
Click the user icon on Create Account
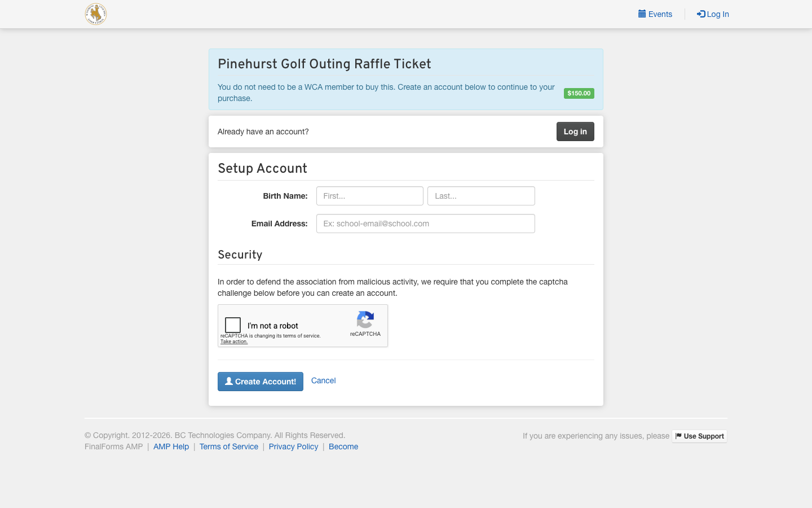[x=229, y=382]
